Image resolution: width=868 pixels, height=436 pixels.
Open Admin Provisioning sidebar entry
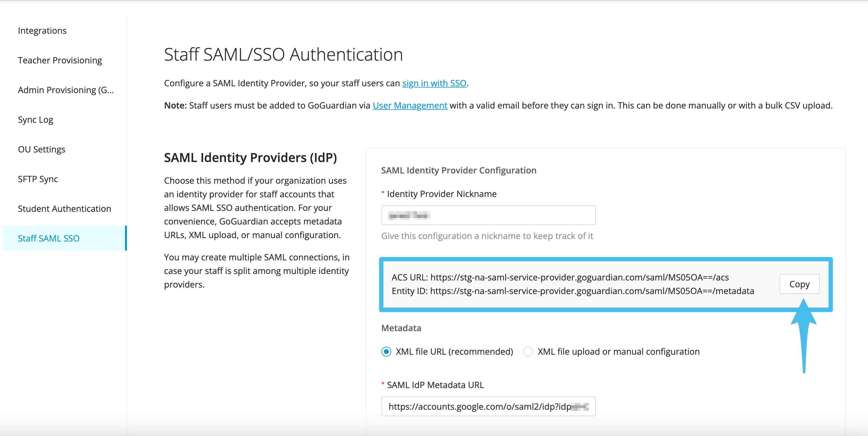[x=66, y=90]
